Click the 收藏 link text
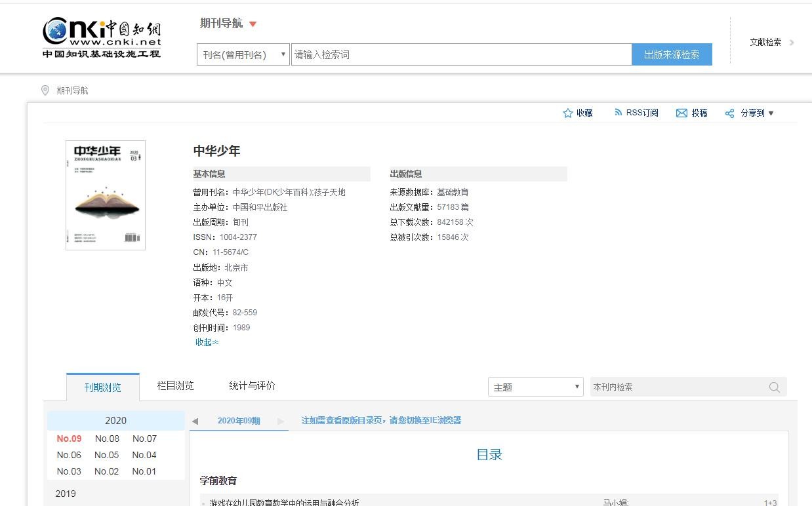This screenshot has height=506, width=812. [x=584, y=113]
